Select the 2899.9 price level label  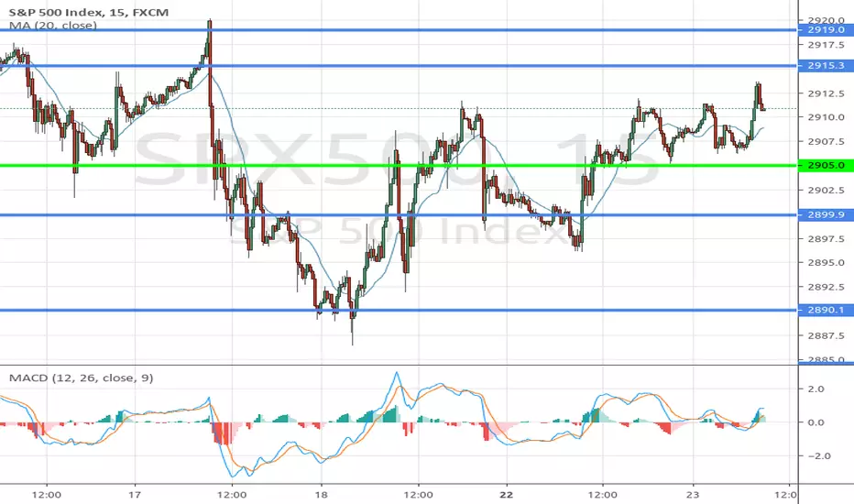(826, 214)
